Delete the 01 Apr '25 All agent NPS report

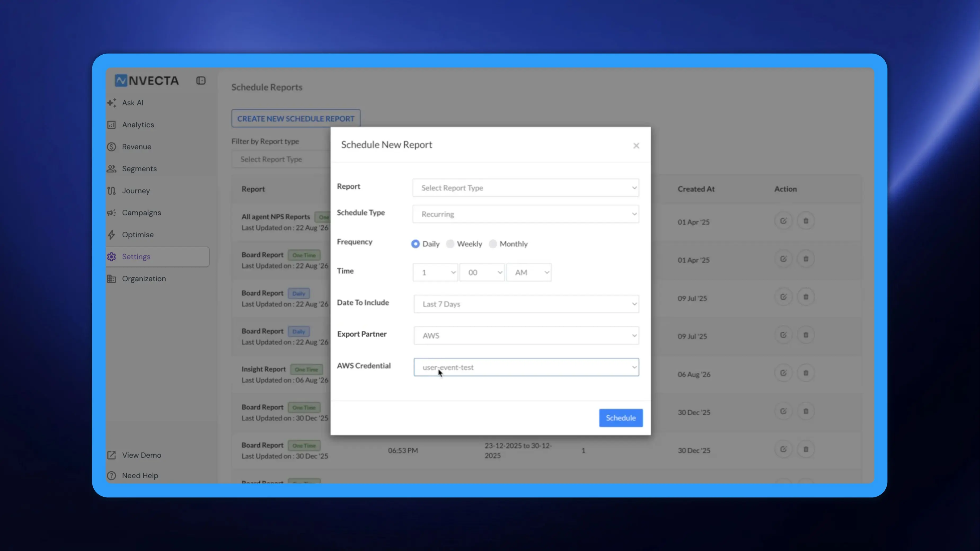pyautogui.click(x=806, y=221)
